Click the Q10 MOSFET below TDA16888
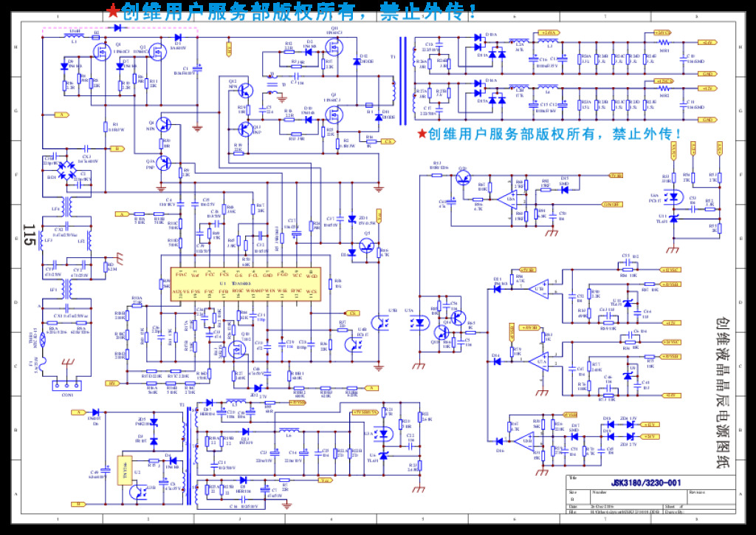756x535 pixels. click(x=236, y=350)
